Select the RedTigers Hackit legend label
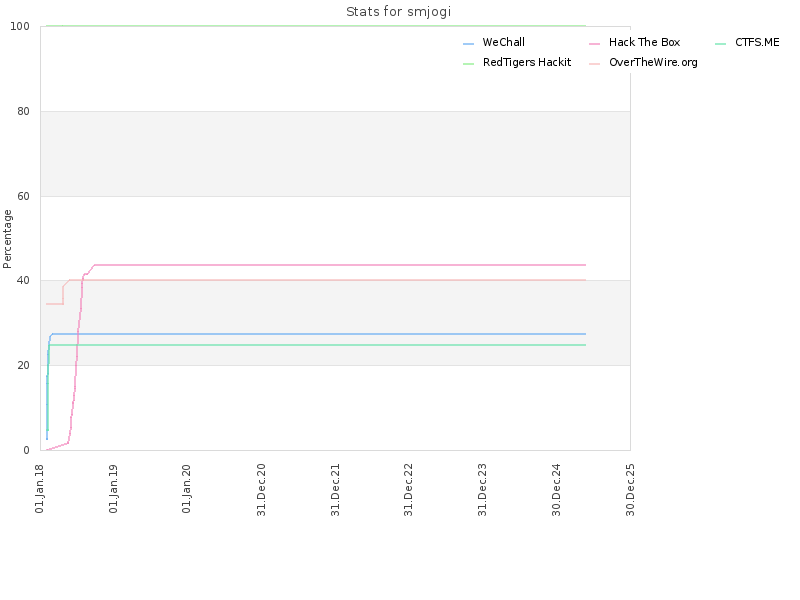The height and width of the screenshot is (600, 800). click(527, 62)
